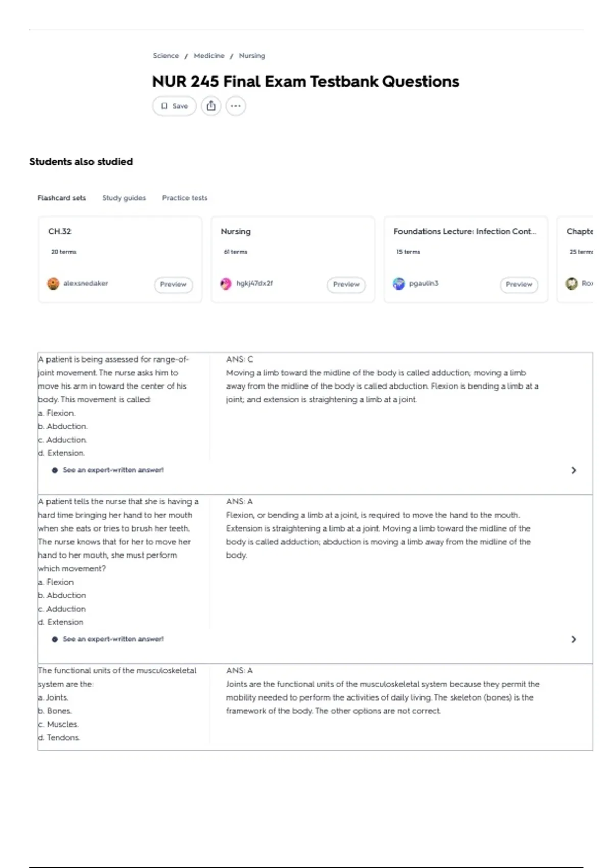The height and width of the screenshot is (868, 613).
Task: Click hgkj47dx2f's profile avatar
Action: [x=226, y=283]
